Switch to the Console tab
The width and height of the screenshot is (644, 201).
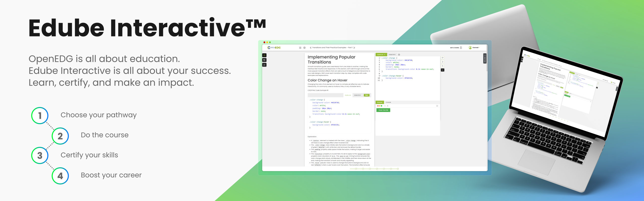point(388,102)
